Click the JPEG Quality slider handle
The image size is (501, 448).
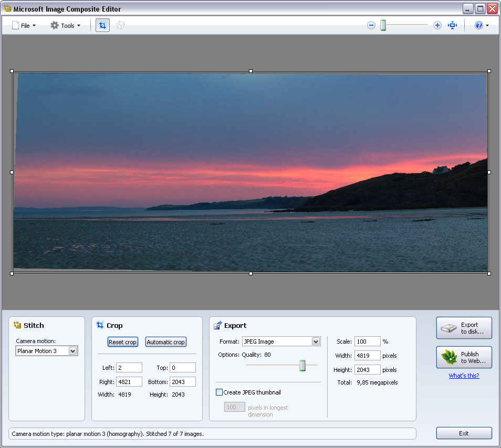pos(302,366)
